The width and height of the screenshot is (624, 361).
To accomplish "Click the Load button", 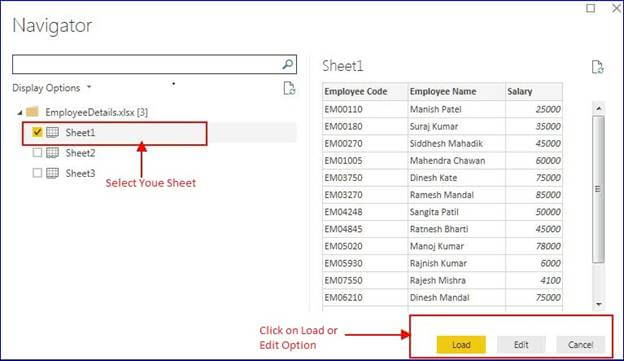I will pyautogui.click(x=461, y=345).
